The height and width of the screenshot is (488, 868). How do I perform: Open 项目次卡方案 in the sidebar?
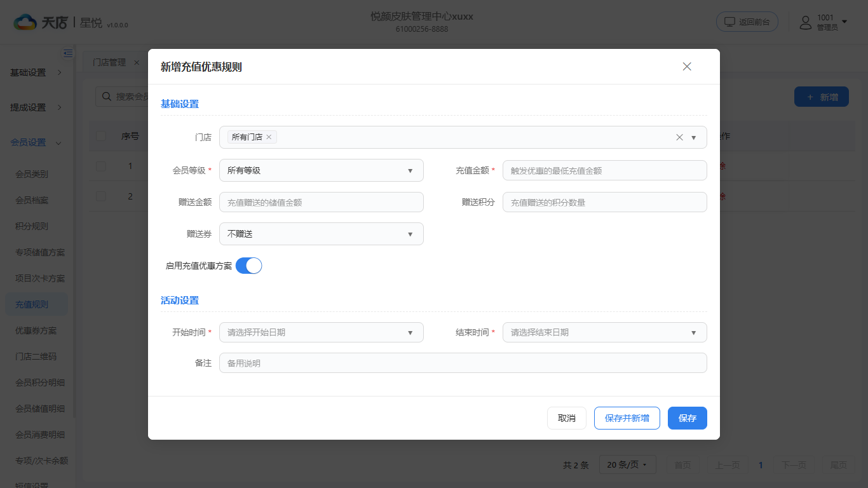point(40,278)
